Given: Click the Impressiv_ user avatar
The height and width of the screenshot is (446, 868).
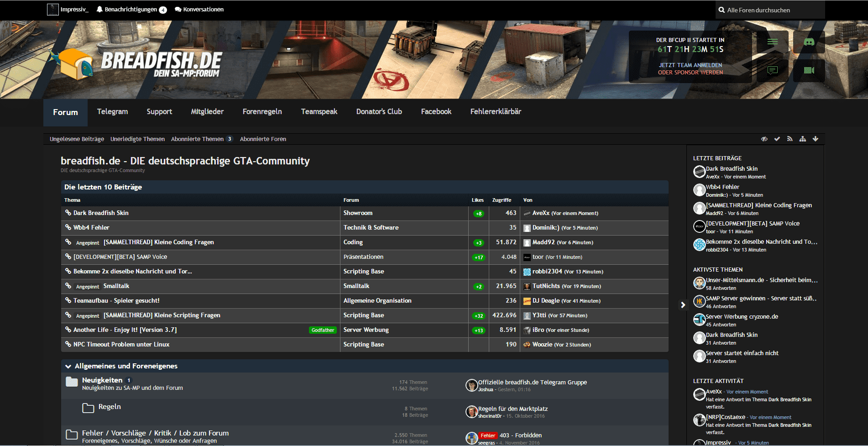Looking at the screenshot, I should [53, 10].
